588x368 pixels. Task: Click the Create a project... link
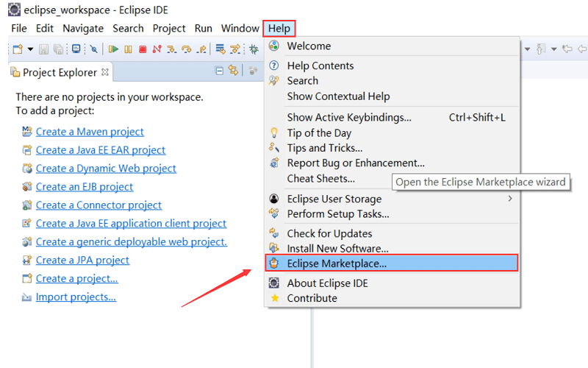[77, 279]
